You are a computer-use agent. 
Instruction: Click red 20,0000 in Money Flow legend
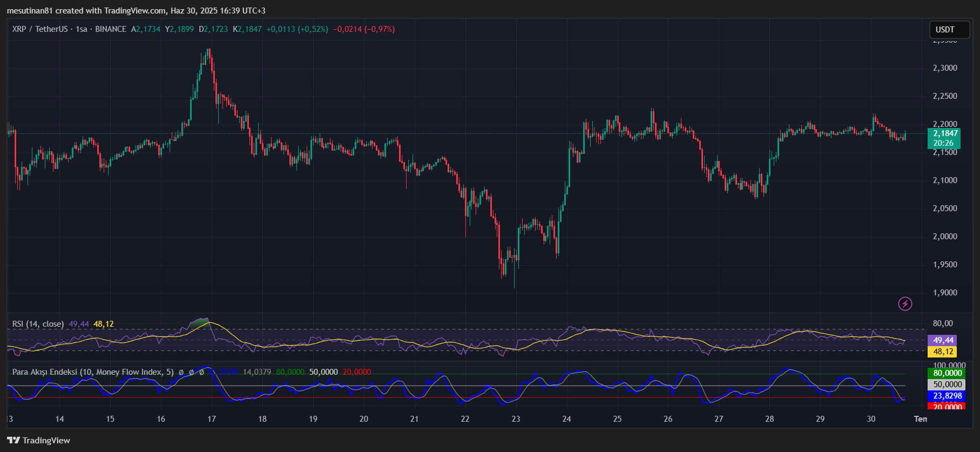click(x=357, y=372)
